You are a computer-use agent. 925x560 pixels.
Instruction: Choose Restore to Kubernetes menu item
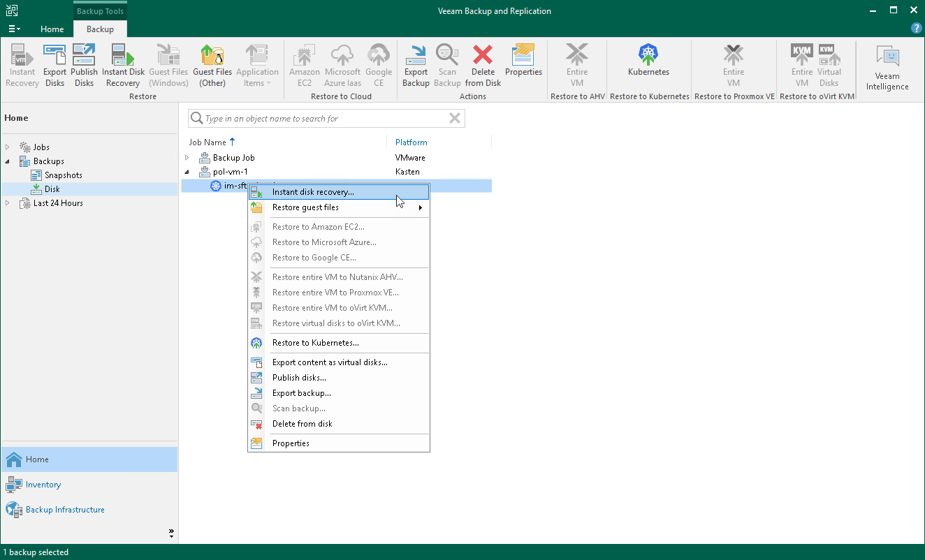(x=339, y=343)
